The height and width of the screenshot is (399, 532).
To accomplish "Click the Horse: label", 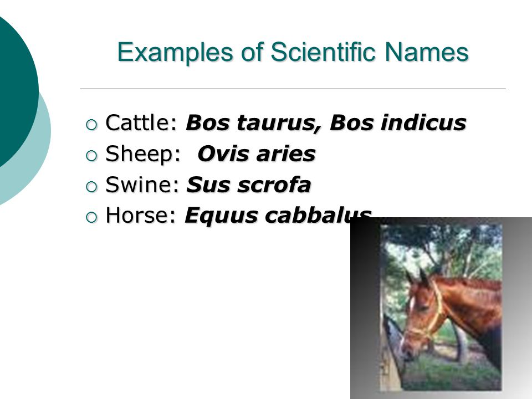I will (x=141, y=215).
